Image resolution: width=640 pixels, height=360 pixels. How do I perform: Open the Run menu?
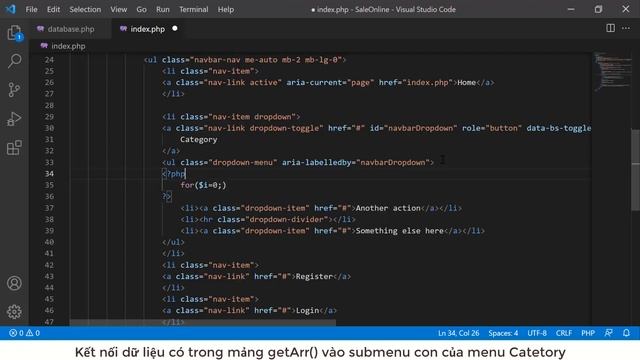click(x=162, y=9)
